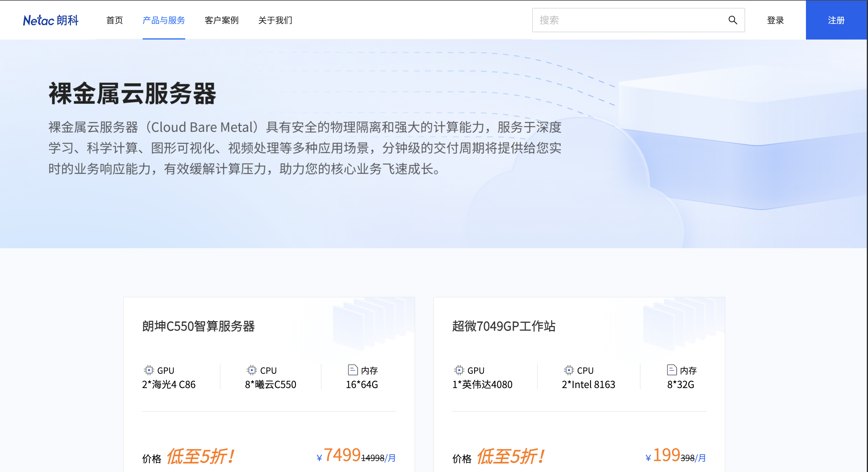The image size is (868, 472).
Task: Open the 首页 navigation item
Action: point(115,20)
